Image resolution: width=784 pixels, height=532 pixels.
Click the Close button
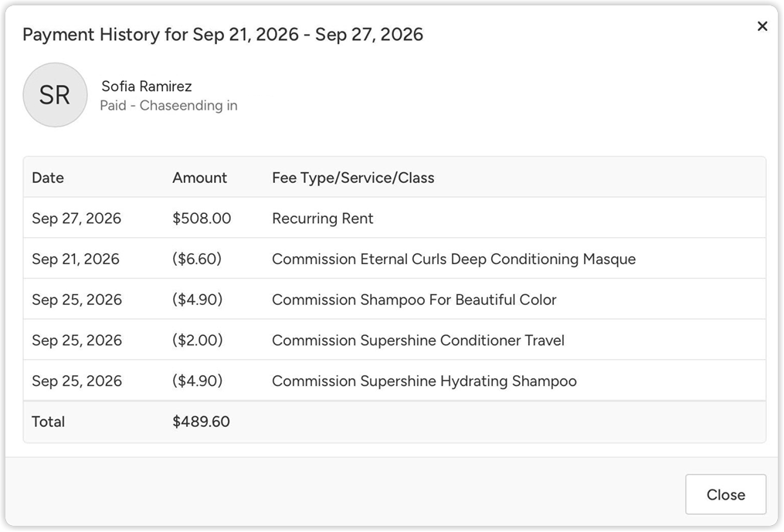[x=725, y=494]
